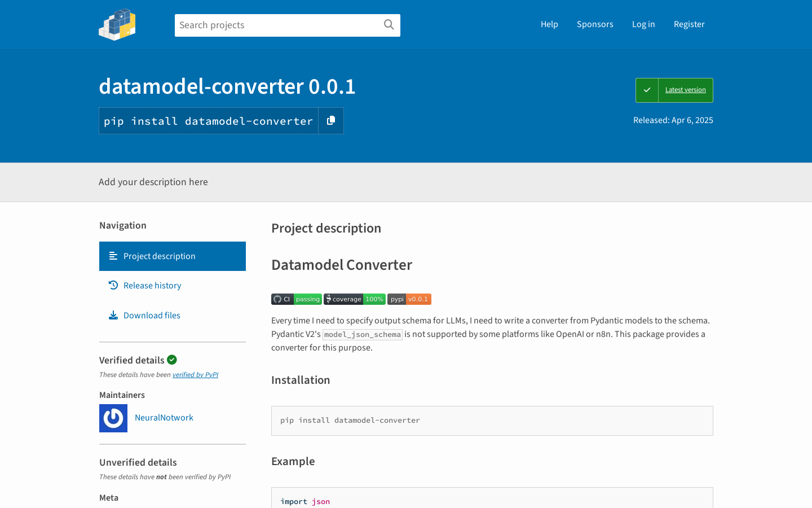Viewport: 812px width, 508px height.
Task: Click the datamodel-converter 0.0.1 title
Action: click(x=227, y=86)
